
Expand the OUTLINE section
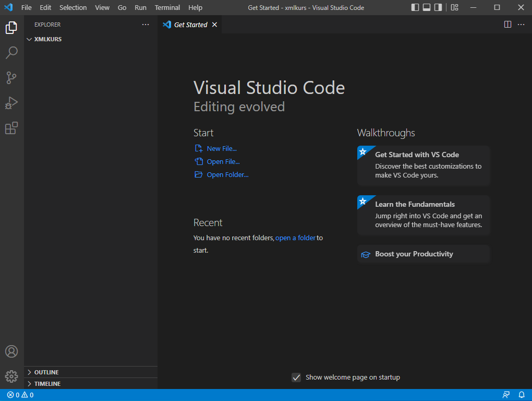click(x=91, y=372)
